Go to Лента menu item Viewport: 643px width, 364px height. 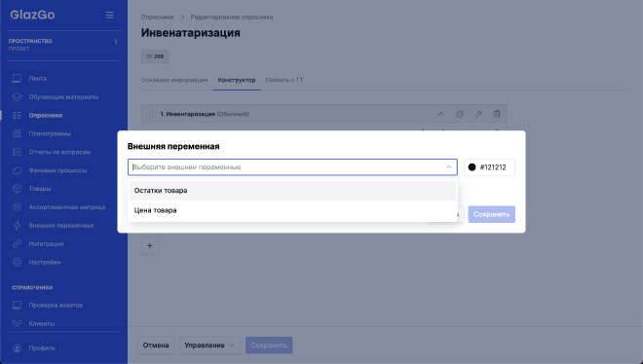coord(37,78)
